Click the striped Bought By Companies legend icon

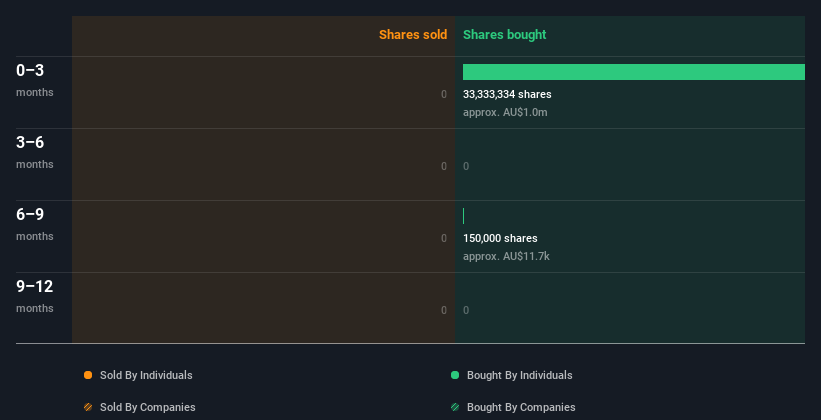pyautogui.click(x=455, y=407)
